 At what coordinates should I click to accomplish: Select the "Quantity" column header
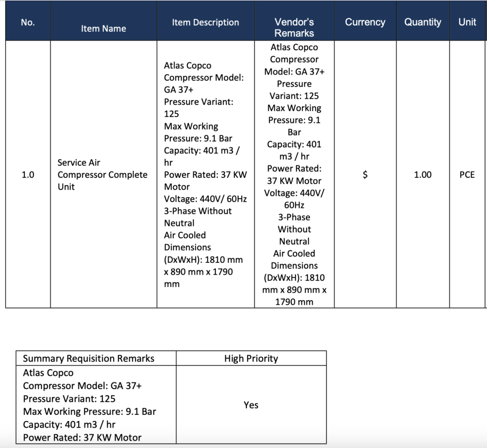422,22
